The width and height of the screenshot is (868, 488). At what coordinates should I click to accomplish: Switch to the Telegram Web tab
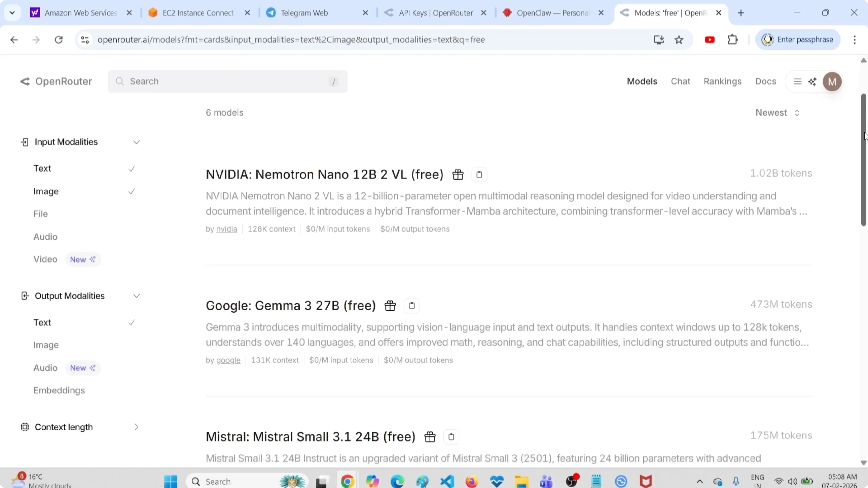[304, 13]
